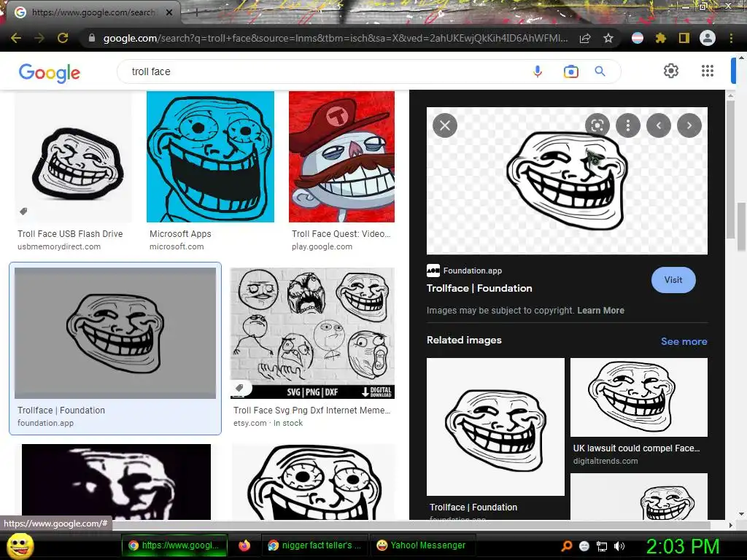Open Chrome three-dot menu

731,38
